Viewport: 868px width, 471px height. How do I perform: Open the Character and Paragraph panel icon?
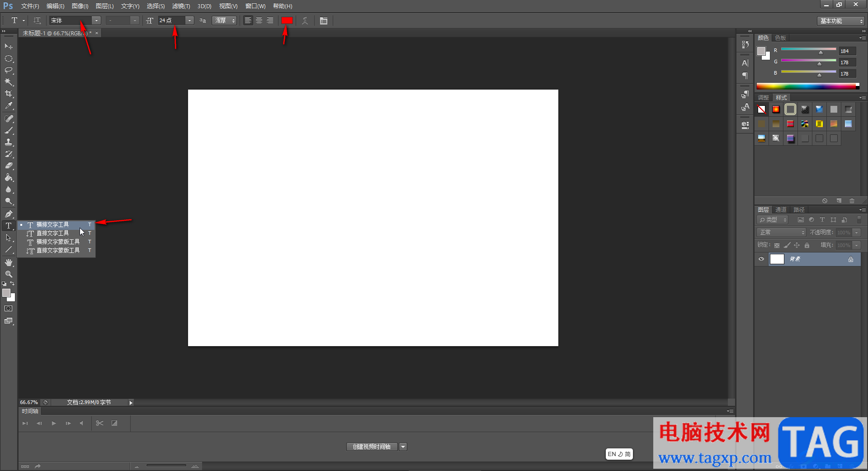point(324,21)
